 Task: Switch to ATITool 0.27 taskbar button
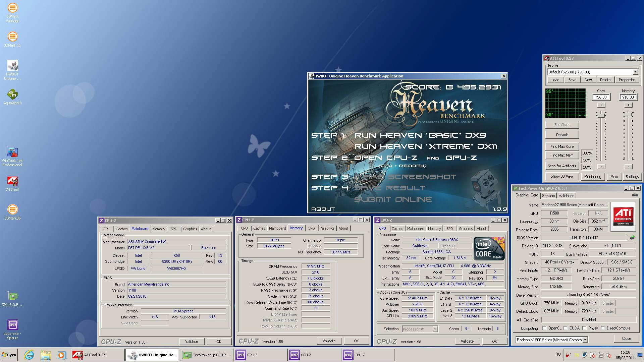(98, 355)
